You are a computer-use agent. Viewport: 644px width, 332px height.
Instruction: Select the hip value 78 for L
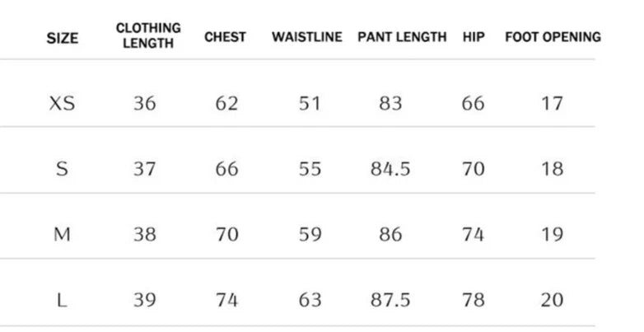pyautogui.click(x=473, y=300)
